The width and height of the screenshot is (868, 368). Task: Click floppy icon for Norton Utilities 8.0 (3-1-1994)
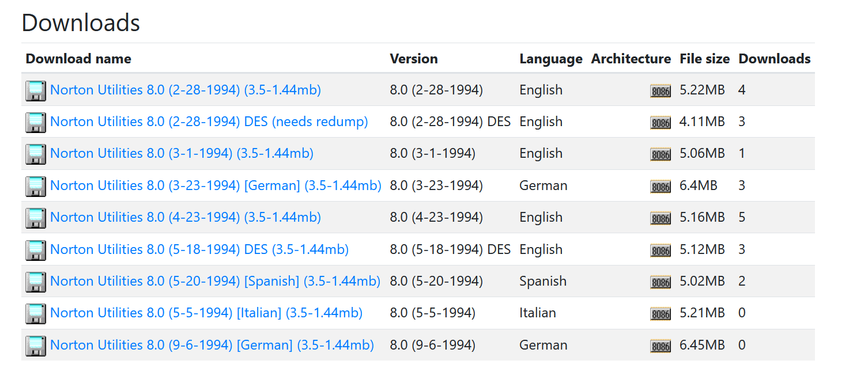tap(36, 154)
